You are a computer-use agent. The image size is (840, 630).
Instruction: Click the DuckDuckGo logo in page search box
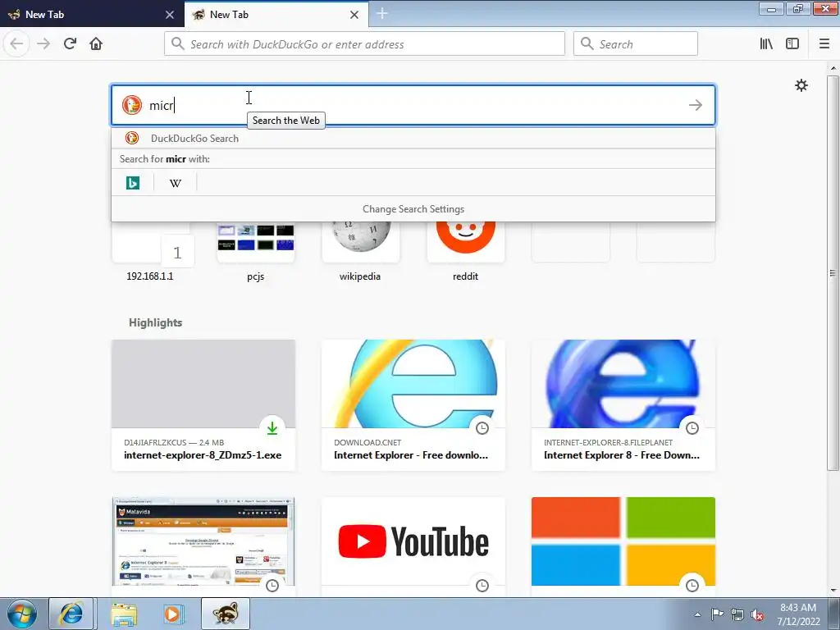132,105
